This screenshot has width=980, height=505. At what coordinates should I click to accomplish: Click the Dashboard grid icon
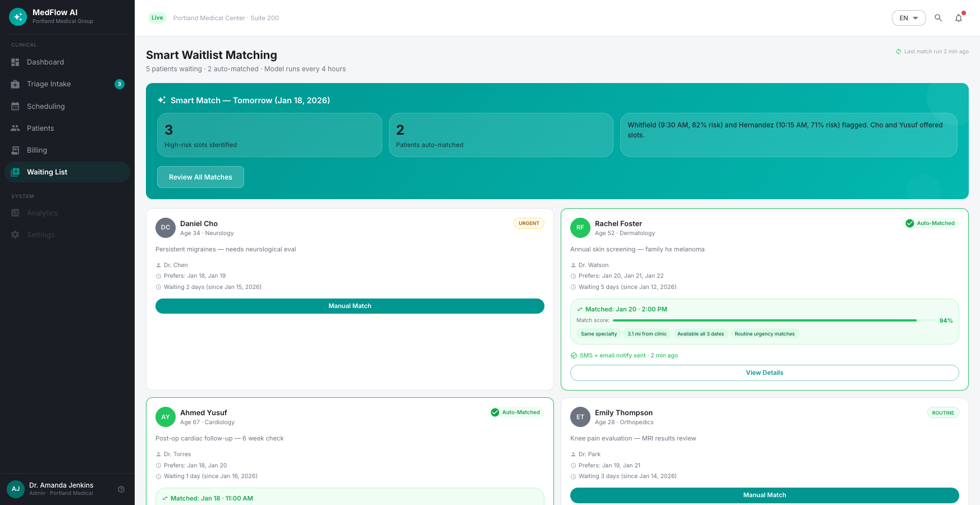click(15, 62)
